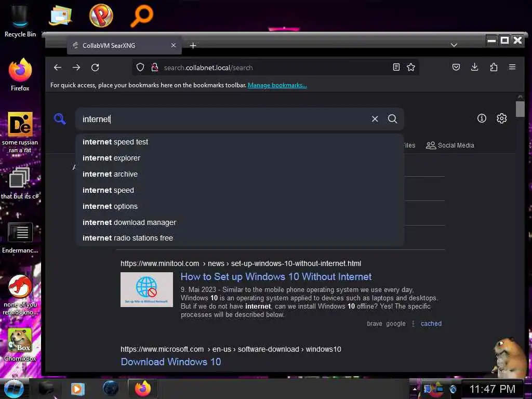Open a new tab with the plus button
Image resolution: width=532 pixels, height=399 pixels.
[193, 46]
